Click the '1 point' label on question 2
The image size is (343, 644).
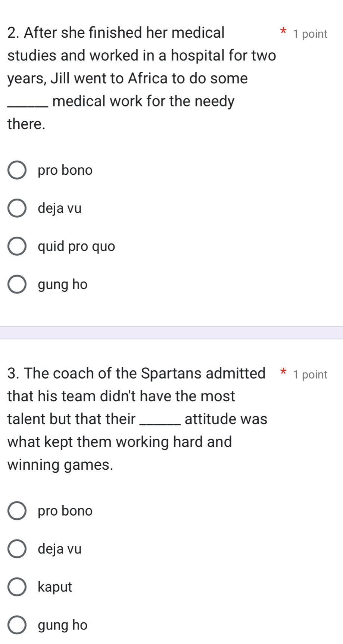point(310,34)
